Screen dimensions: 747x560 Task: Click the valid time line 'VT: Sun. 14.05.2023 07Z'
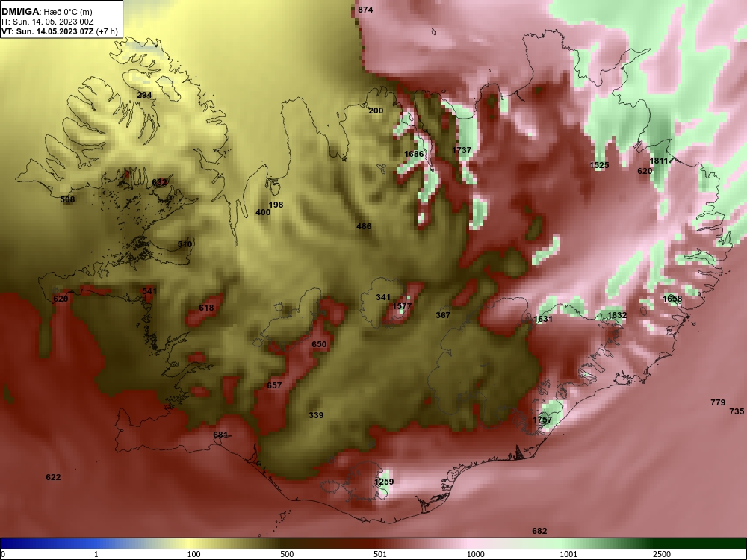tap(48, 31)
